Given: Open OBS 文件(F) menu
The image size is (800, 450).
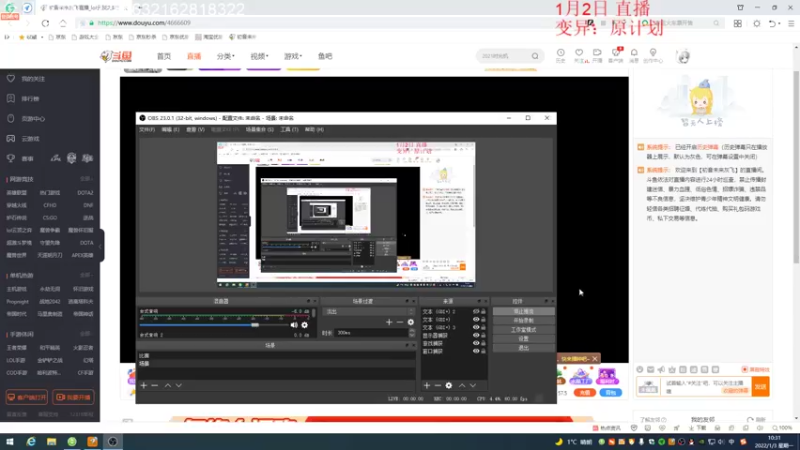Looking at the screenshot, I should pos(147,130).
